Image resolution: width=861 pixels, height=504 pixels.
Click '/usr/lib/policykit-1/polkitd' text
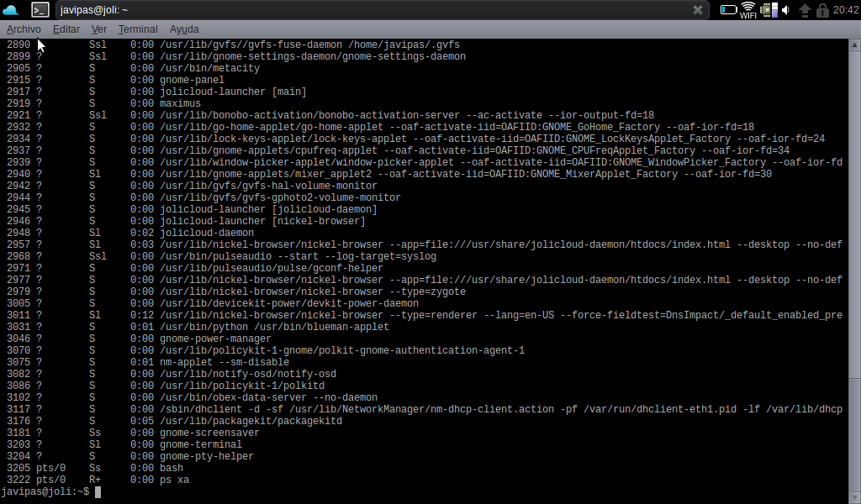pos(242,386)
